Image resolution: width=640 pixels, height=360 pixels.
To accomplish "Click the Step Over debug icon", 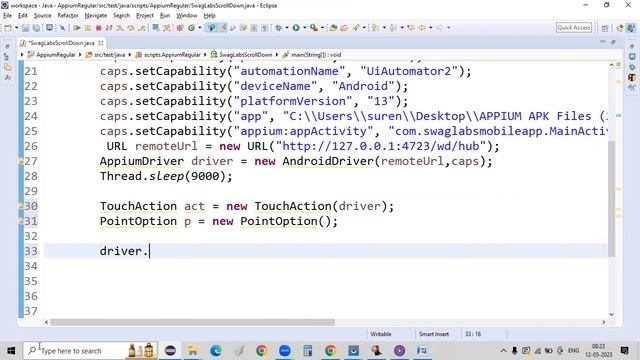I will pyautogui.click(x=131, y=28).
